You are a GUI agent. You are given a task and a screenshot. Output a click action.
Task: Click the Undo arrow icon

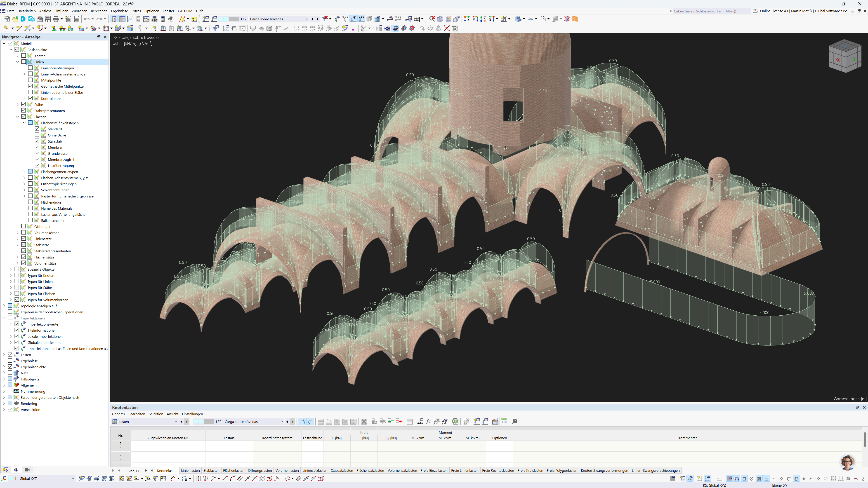(x=87, y=19)
